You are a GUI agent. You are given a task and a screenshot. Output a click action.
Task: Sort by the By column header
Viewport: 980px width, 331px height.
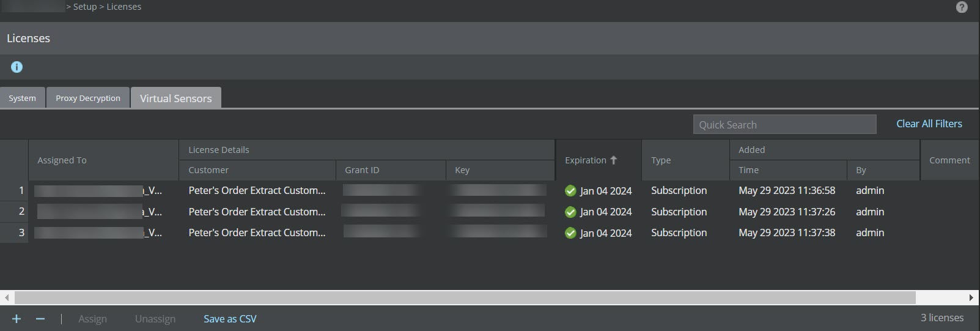883,170
